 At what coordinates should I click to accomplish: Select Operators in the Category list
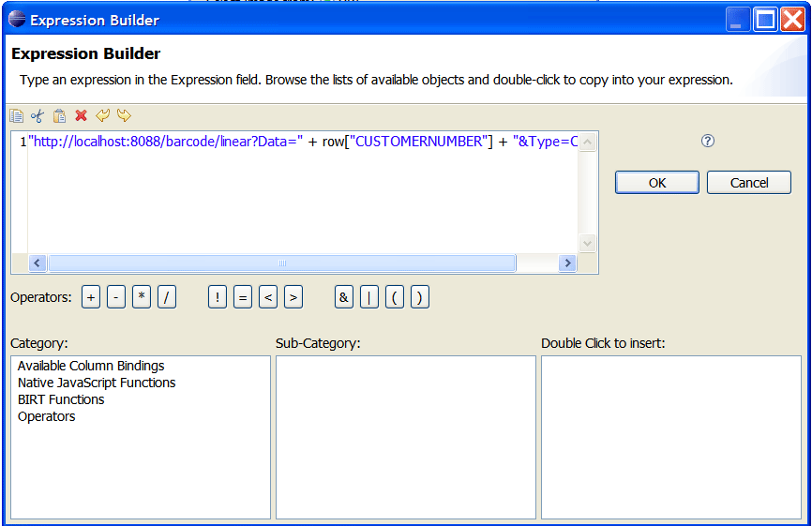point(46,416)
